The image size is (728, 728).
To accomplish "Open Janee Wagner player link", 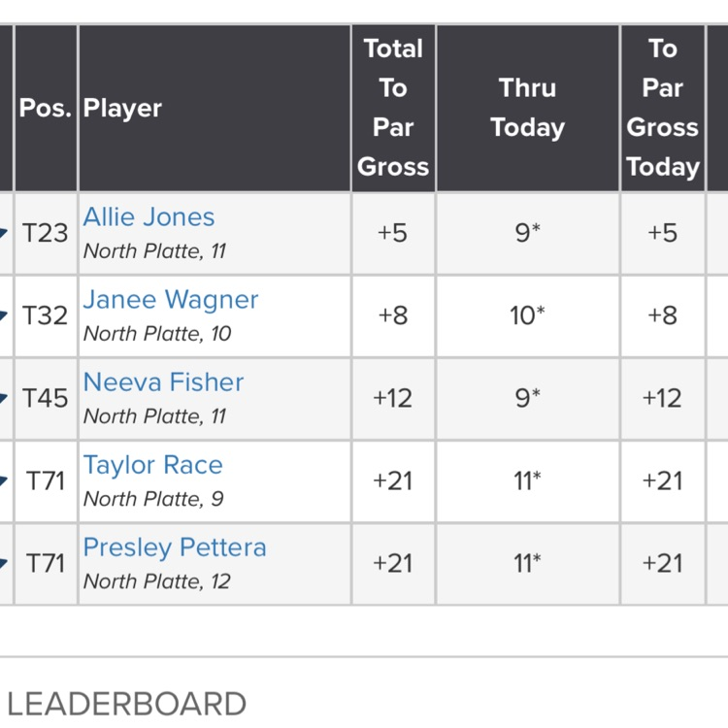I will [x=171, y=300].
